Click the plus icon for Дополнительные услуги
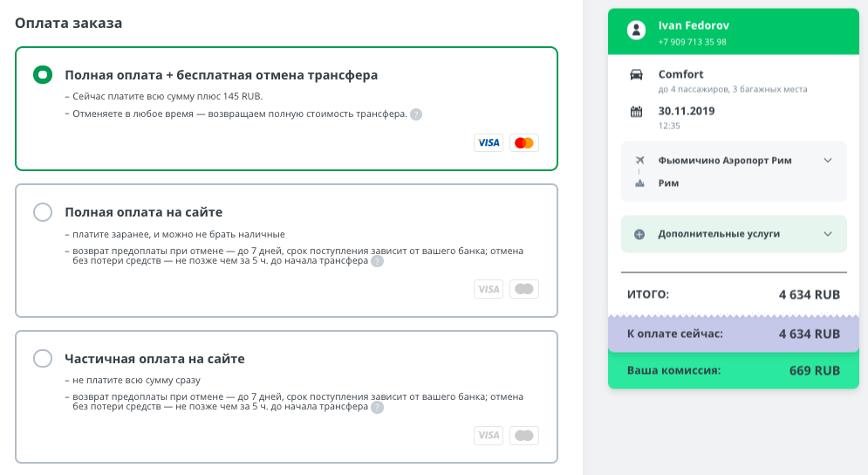868x475 pixels. tap(639, 234)
